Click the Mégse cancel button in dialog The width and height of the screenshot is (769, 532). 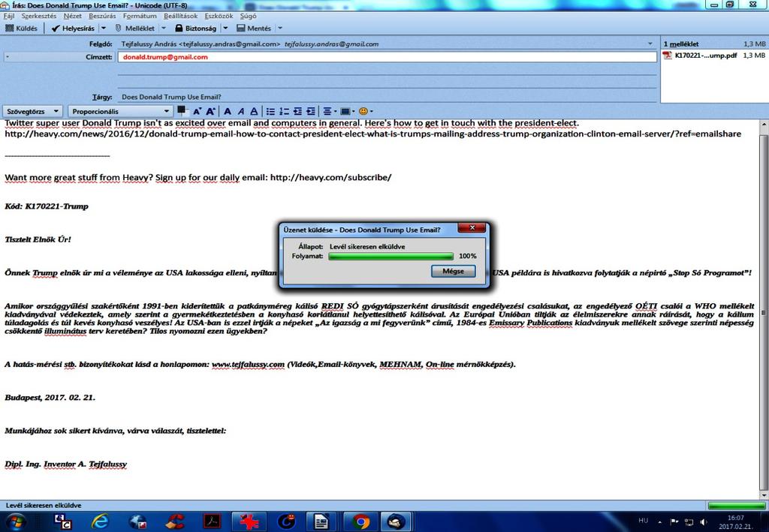453,271
